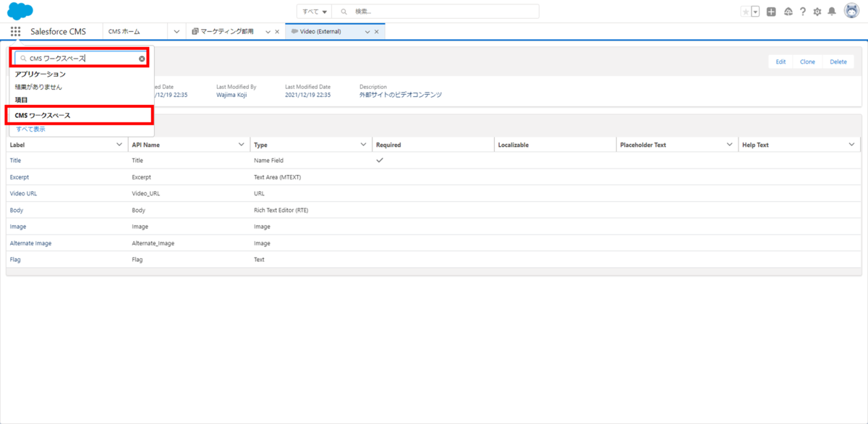Clear the app launcher search text
This screenshot has width=868, height=424.
click(x=142, y=59)
